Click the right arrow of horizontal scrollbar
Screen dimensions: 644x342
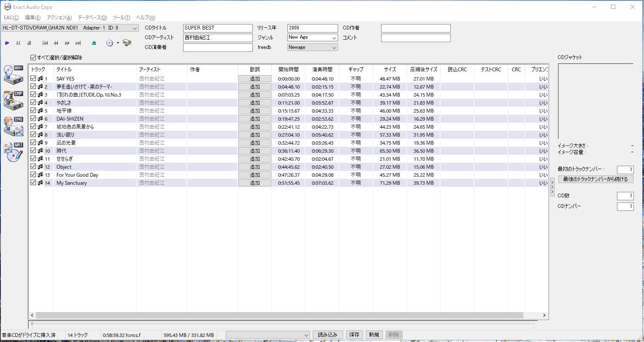(544, 315)
